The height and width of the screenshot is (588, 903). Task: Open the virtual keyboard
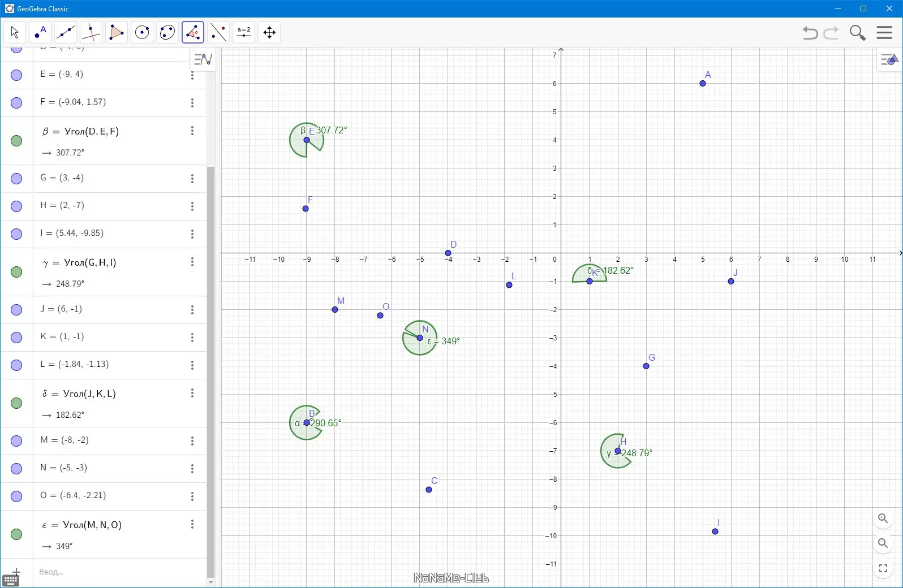click(x=11, y=581)
